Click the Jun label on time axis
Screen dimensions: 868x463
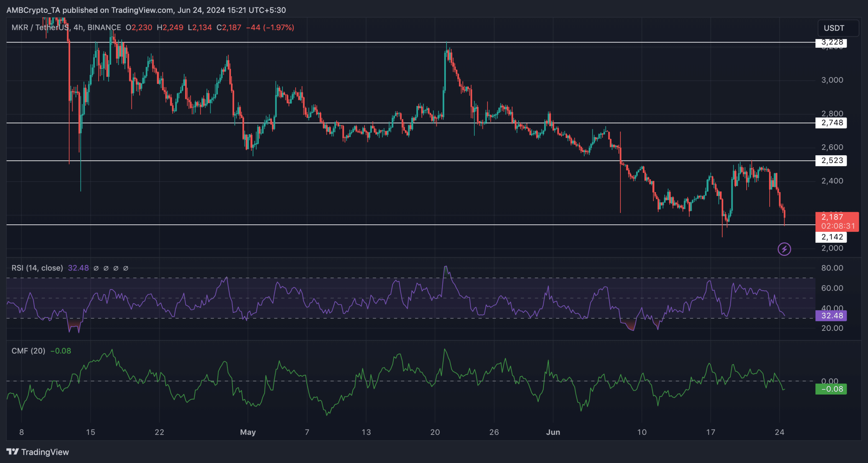point(553,432)
